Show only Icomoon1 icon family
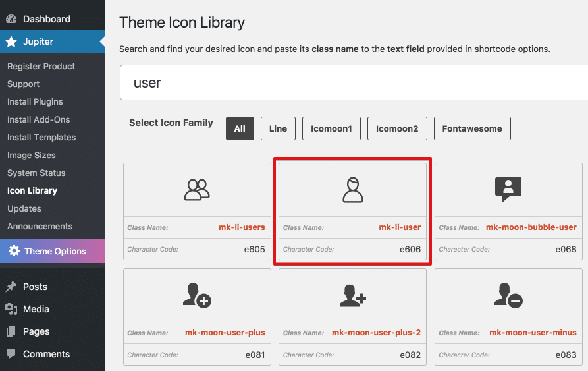This screenshot has height=371, width=588. tap(331, 128)
